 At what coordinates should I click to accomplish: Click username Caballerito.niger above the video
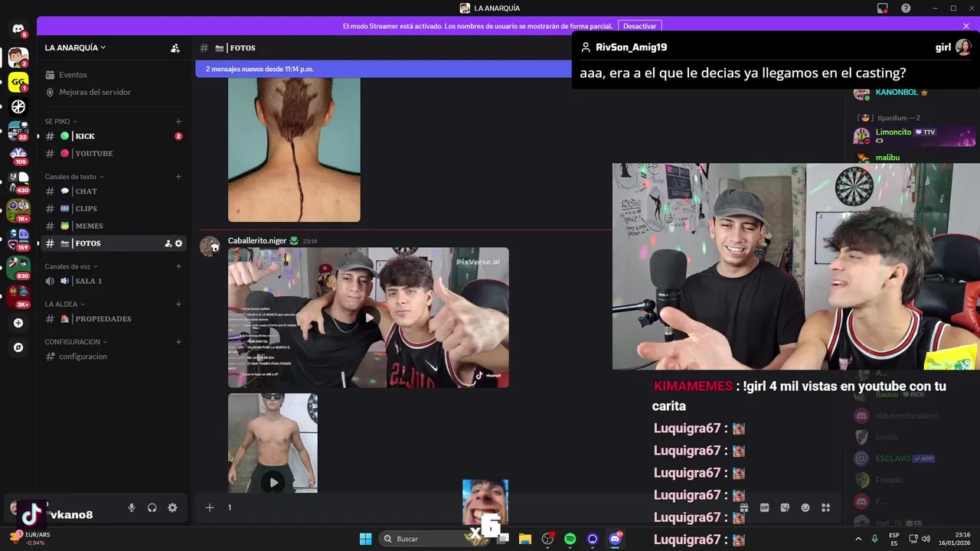(257, 240)
